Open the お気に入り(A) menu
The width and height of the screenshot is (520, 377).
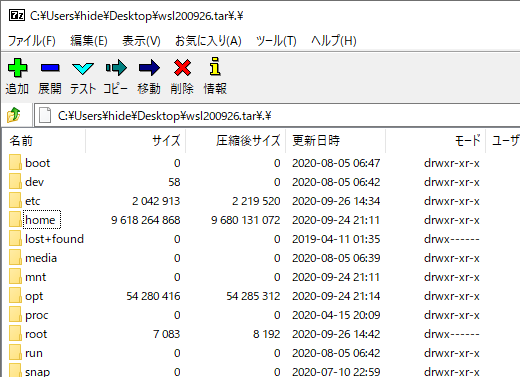point(208,41)
